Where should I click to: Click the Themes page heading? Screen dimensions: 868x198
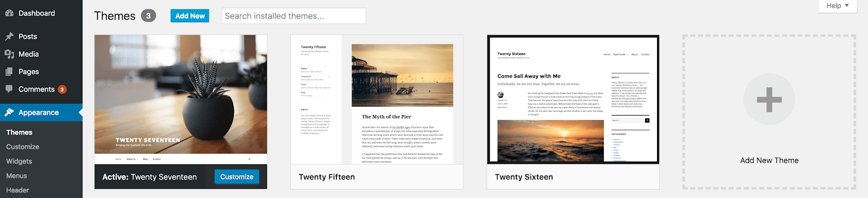pyautogui.click(x=115, y=16)
